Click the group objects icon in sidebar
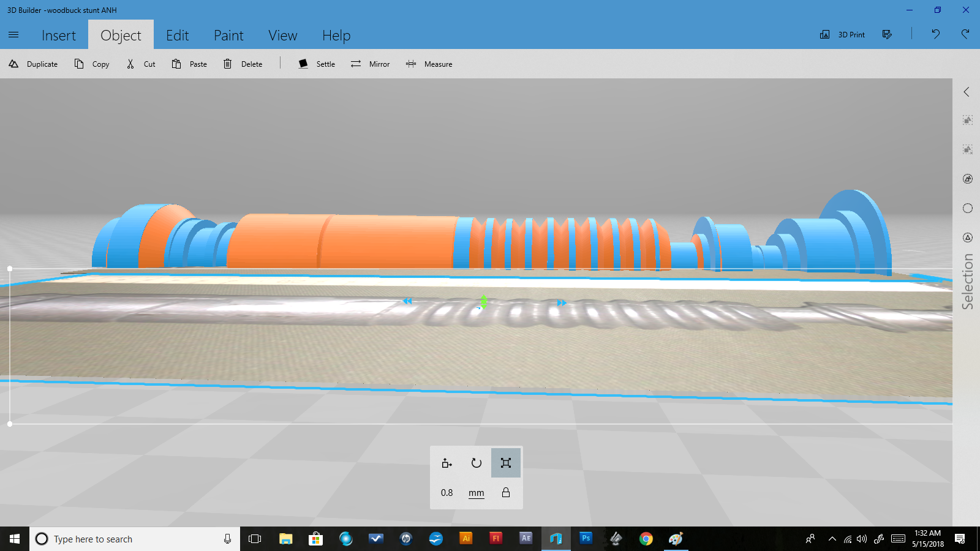Screen dimensions: 980x551 (968, 179)
